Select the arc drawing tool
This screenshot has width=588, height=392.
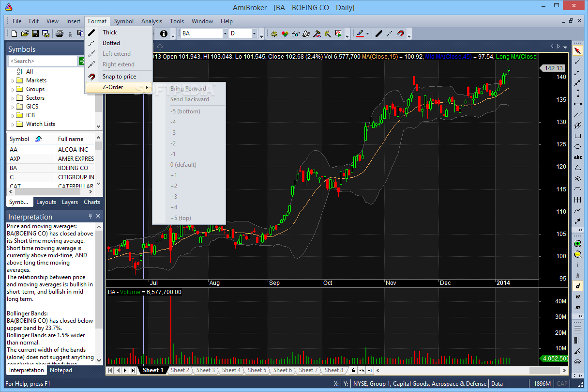pyautogui.click(x=577, y=189)
